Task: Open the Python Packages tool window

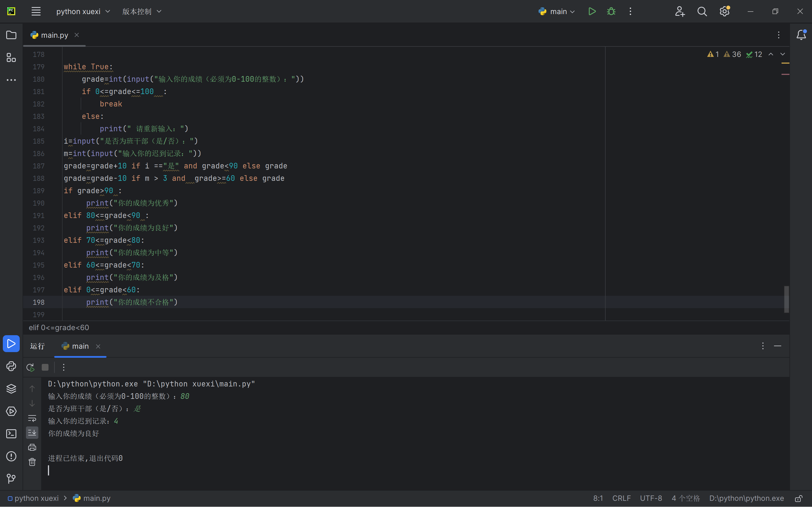Action: (11, 389)
